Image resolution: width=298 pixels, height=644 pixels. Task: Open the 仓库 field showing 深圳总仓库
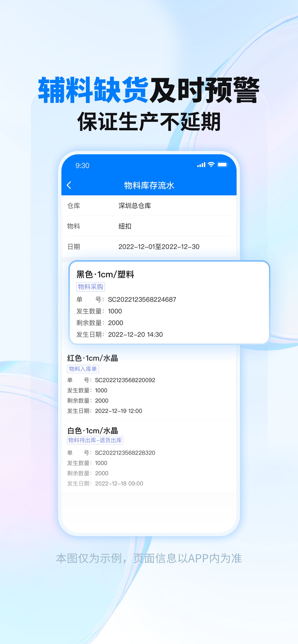tap(149, 206)
